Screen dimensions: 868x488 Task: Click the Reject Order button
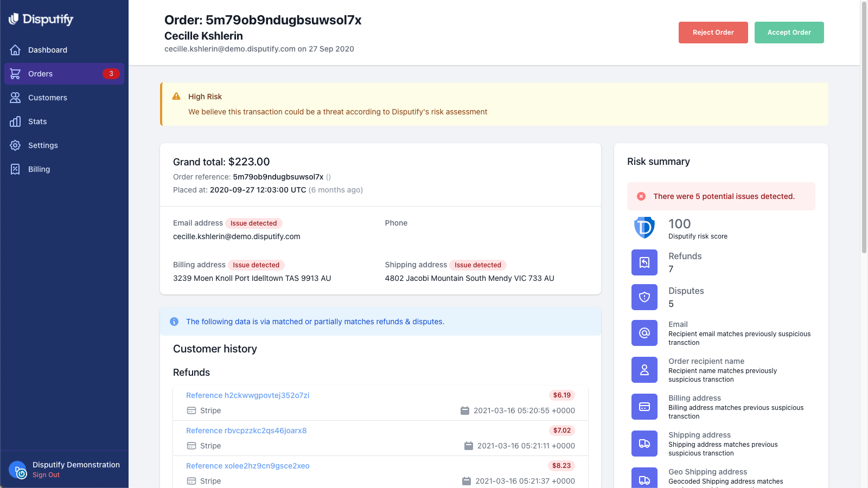coord(713,32)
